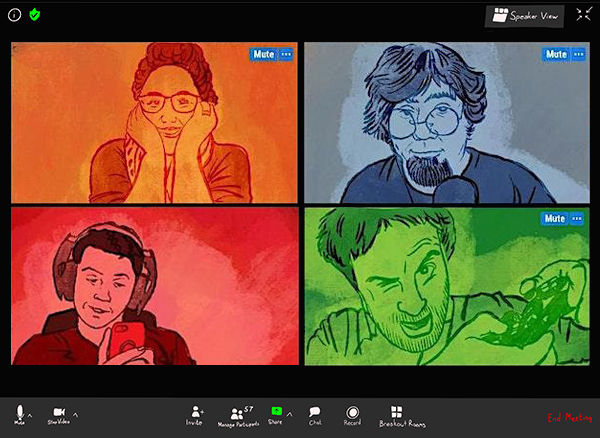Stop Video using the camera icon

(x=59, y=412)
